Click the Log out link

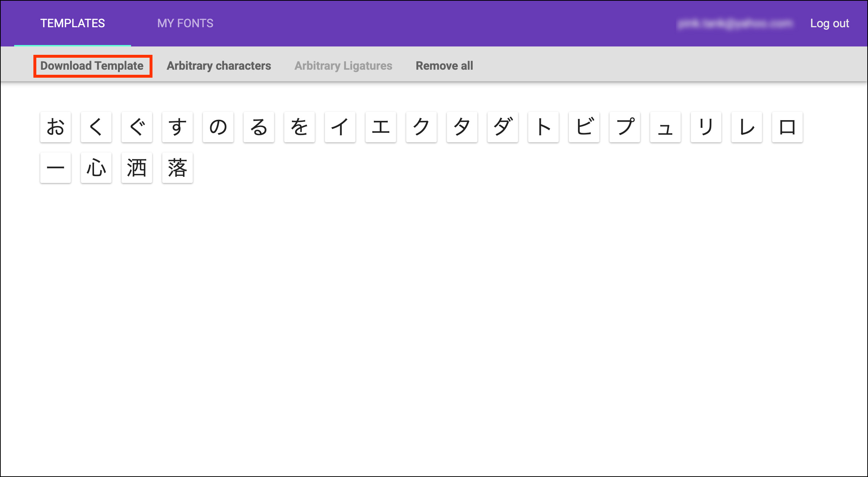point(829,24)
